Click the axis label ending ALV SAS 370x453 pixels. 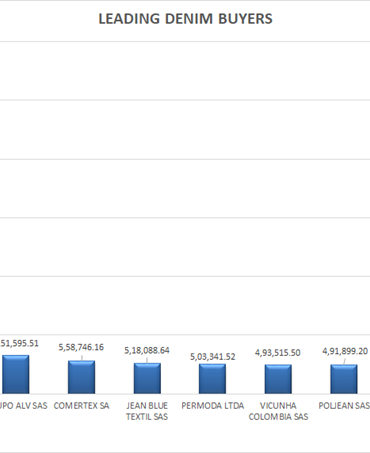tap(23, 406)
